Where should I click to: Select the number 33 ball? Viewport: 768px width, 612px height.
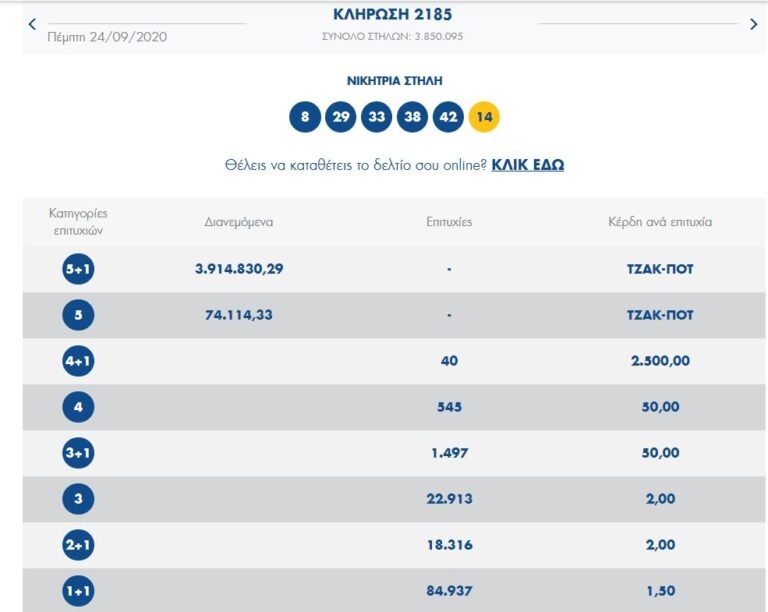[377, 117]
